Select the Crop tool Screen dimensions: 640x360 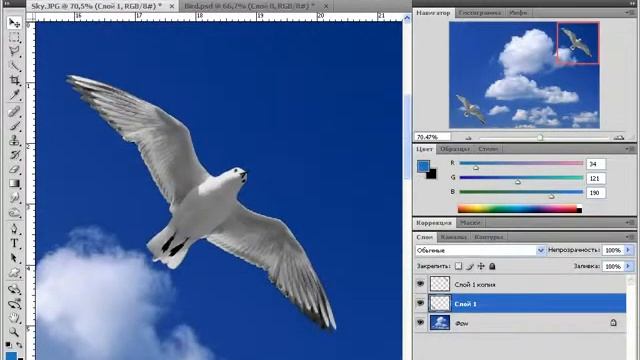(14, 80)
